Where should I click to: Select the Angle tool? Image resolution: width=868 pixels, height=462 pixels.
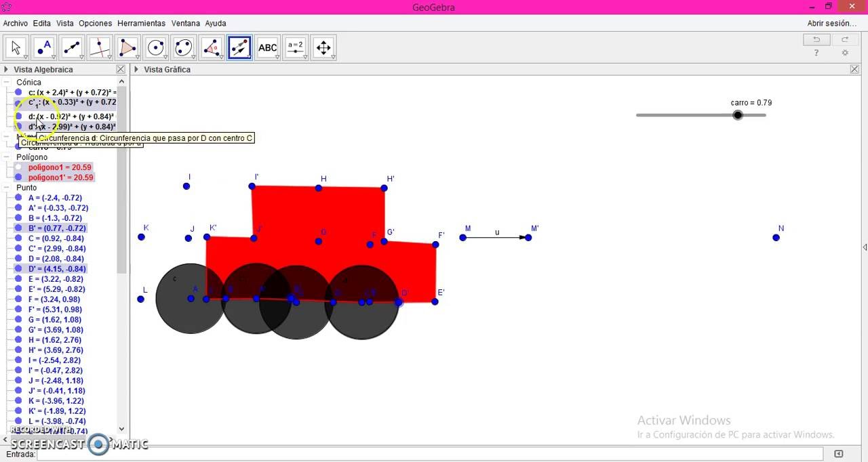pos(212,47)
